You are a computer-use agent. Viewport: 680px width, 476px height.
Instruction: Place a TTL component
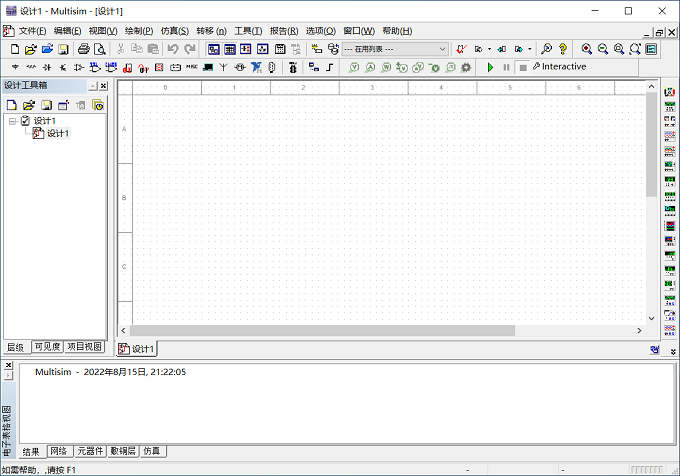[x=95, y=67]
